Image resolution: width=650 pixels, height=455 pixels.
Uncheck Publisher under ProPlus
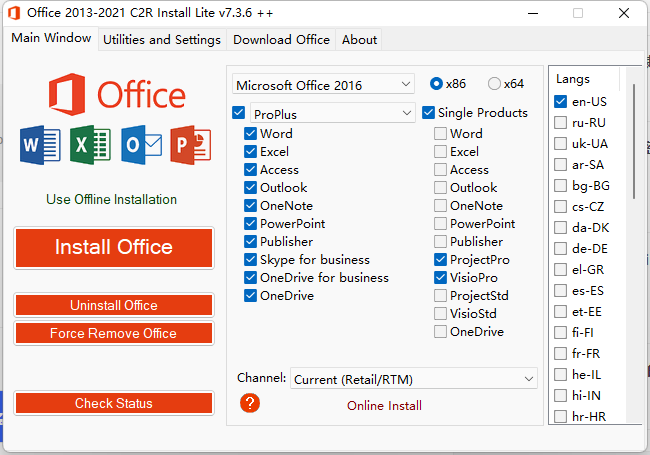pos(251,242)
